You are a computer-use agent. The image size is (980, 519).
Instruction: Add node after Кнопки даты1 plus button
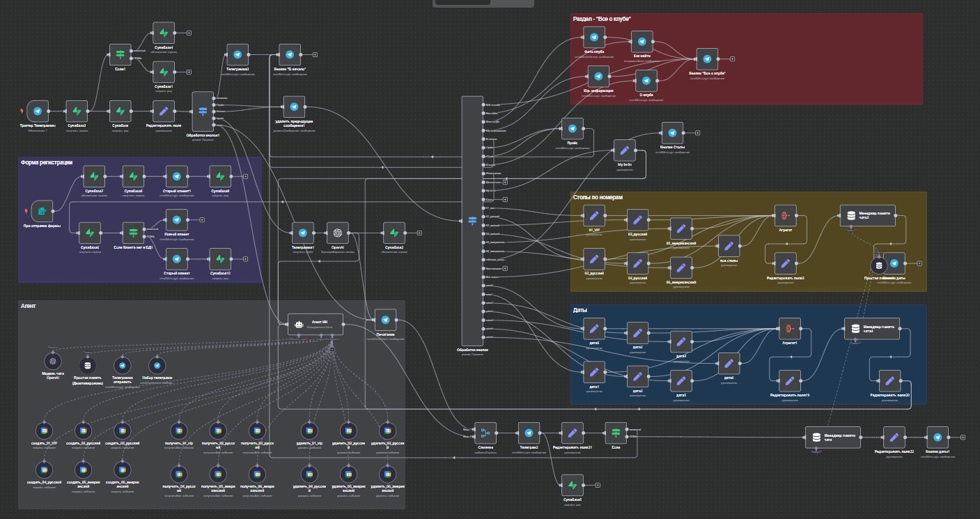coord(963,437)
